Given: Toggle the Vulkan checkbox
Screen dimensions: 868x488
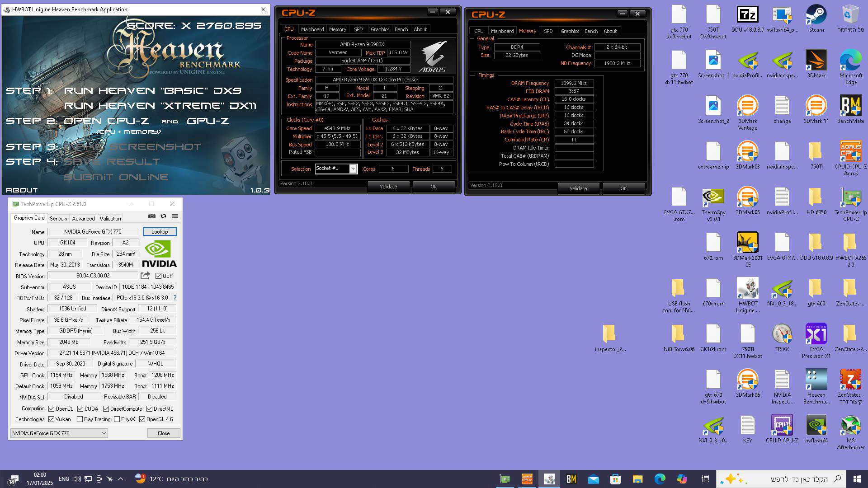Looking at the screenshot, I should point(52,419).
